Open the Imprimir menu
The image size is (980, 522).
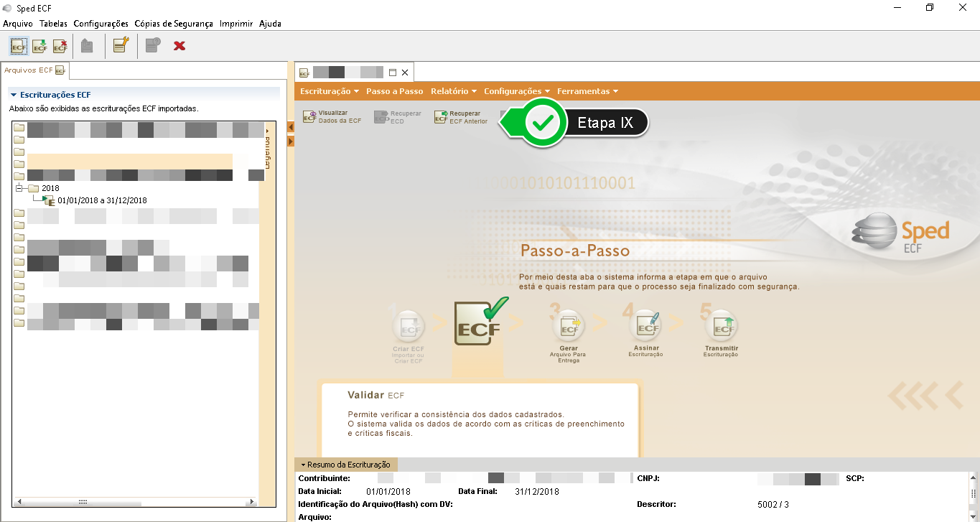236,24
